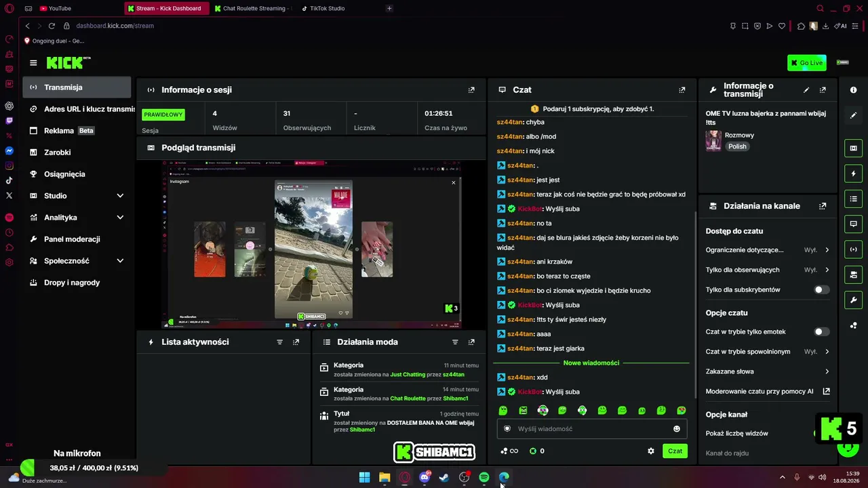The image size is (868, 488).
Task: Filter the Lista aktywności panel
Action: click(x=279, y=342)
